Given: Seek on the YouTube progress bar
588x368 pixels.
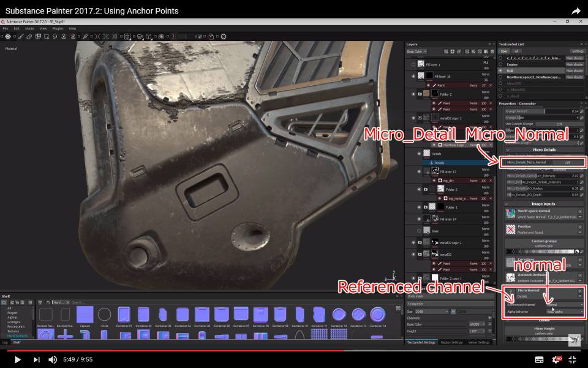Looking at the screenshot, I should click(293, 350).
